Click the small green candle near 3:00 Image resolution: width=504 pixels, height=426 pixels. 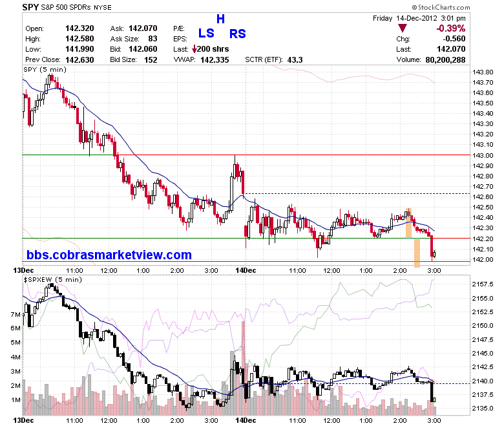click(x=435, y=254)
